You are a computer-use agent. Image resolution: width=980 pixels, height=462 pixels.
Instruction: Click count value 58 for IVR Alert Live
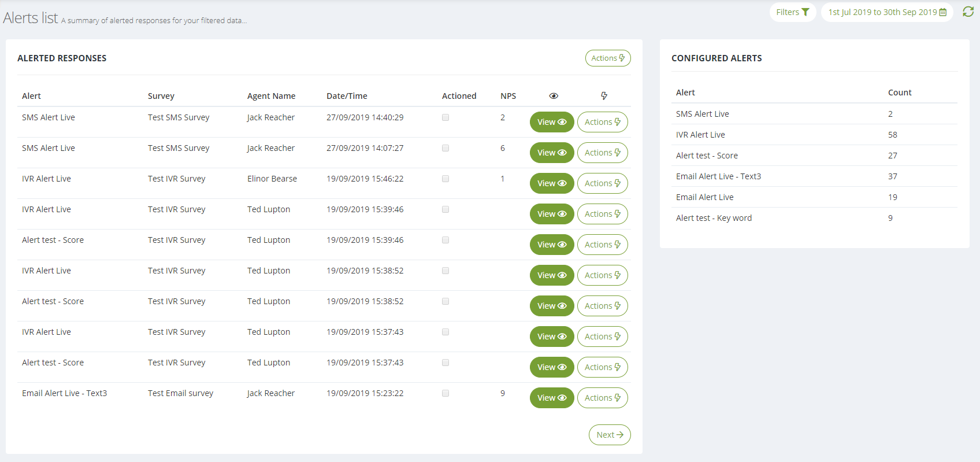click(x=893, y=135)
